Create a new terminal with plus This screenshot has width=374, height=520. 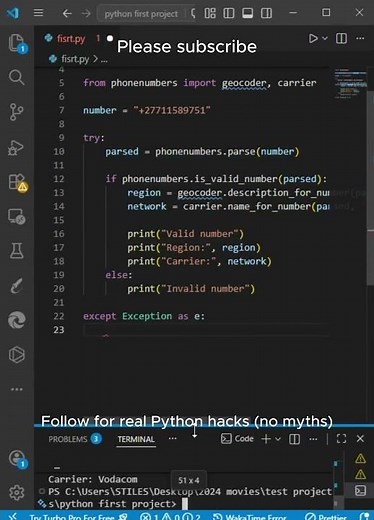(266, 439)
